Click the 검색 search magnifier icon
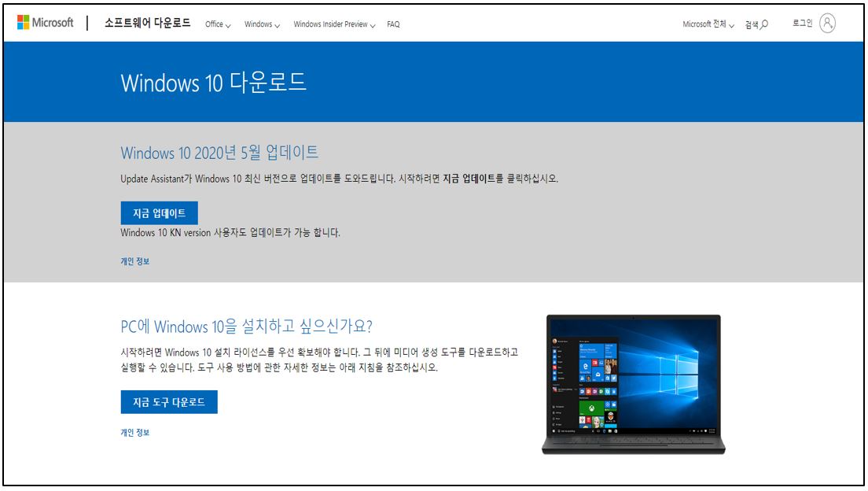Screen dimensions: 868x491 click(x=764, y=24)
